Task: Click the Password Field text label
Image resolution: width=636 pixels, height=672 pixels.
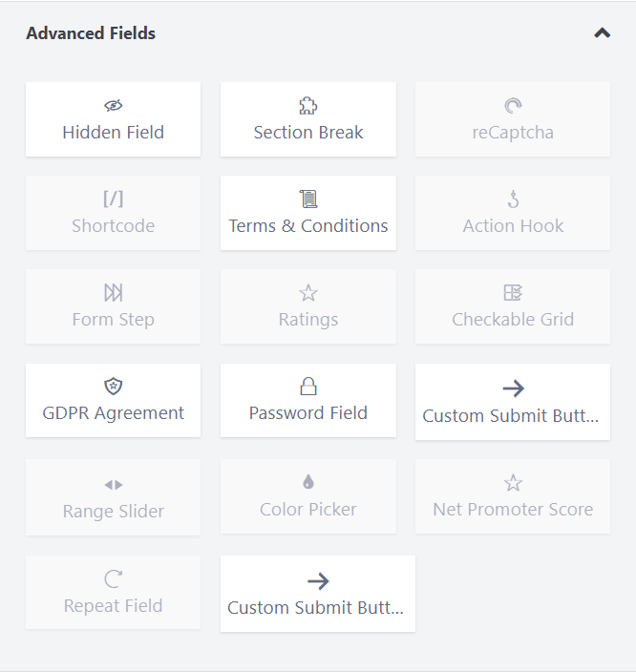Action: [x=308, y=413]
